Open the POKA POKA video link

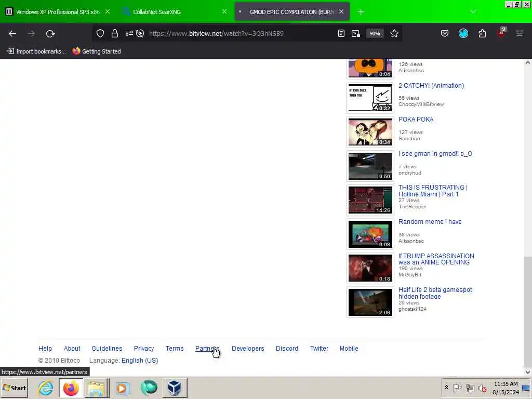[x=416, y=119]
